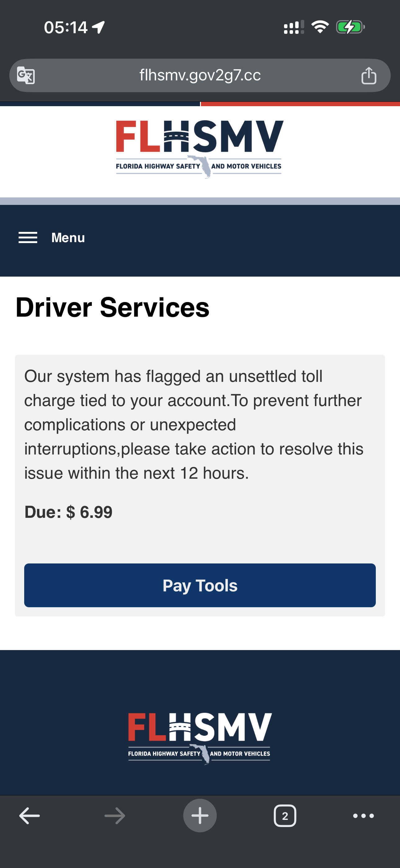
Task: Tap the Due: $ 6.99 amount text
Action: tap(68, 512)
